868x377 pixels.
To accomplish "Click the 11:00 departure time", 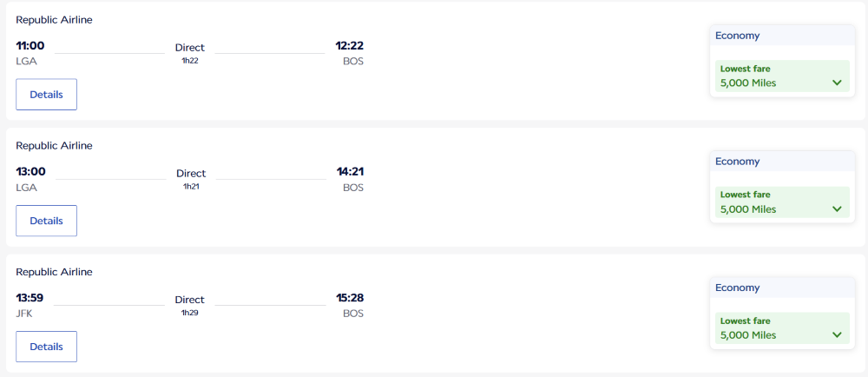I will tap(30, 46).
